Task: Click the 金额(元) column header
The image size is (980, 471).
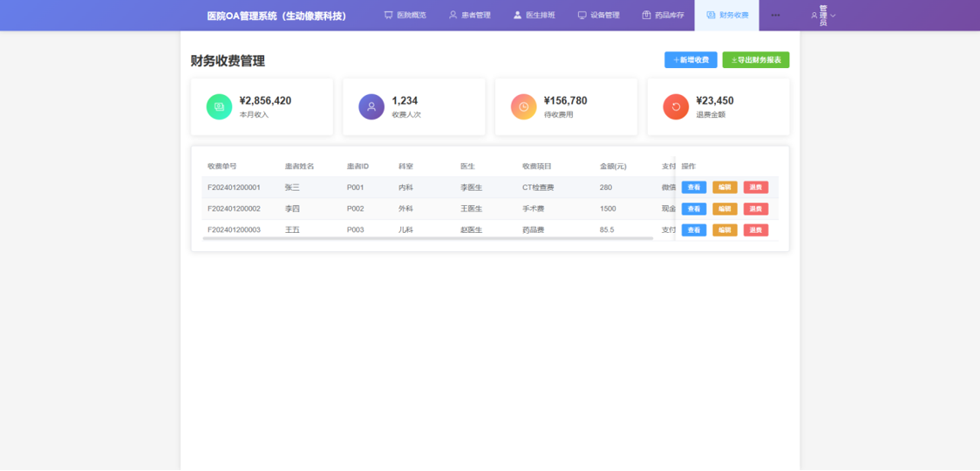Action: (613, 166)
